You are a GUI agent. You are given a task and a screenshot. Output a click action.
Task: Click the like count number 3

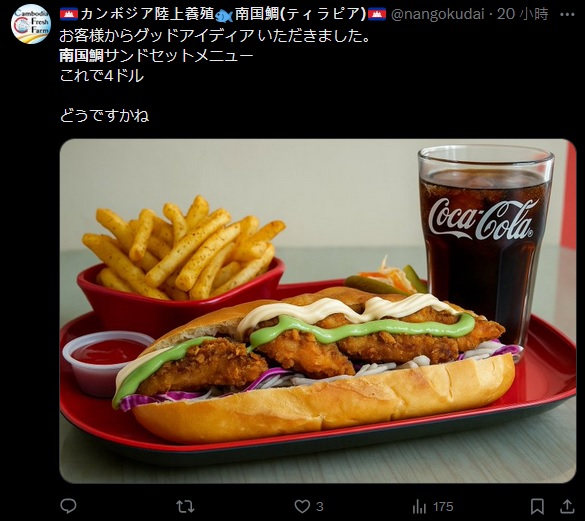320,507
